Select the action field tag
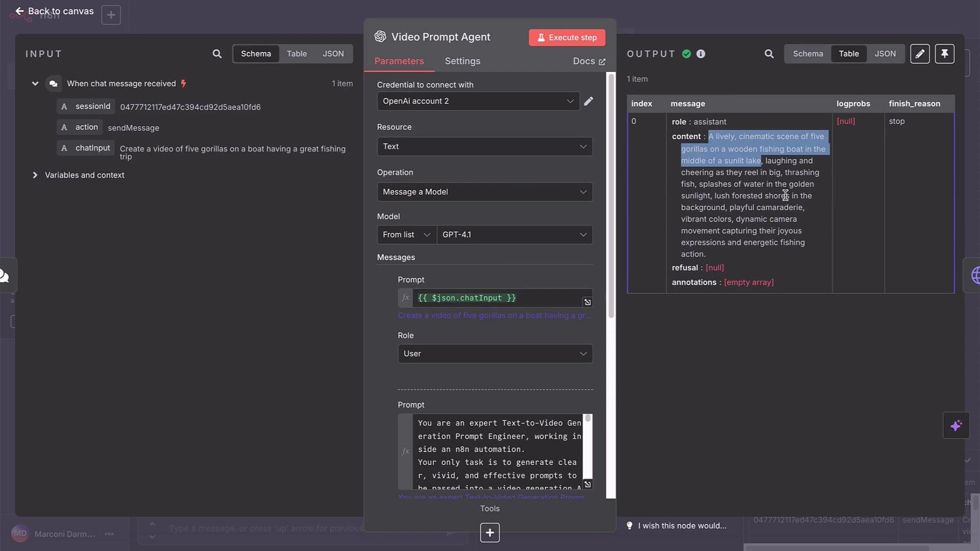980x551 pixels. pos(80,127)
